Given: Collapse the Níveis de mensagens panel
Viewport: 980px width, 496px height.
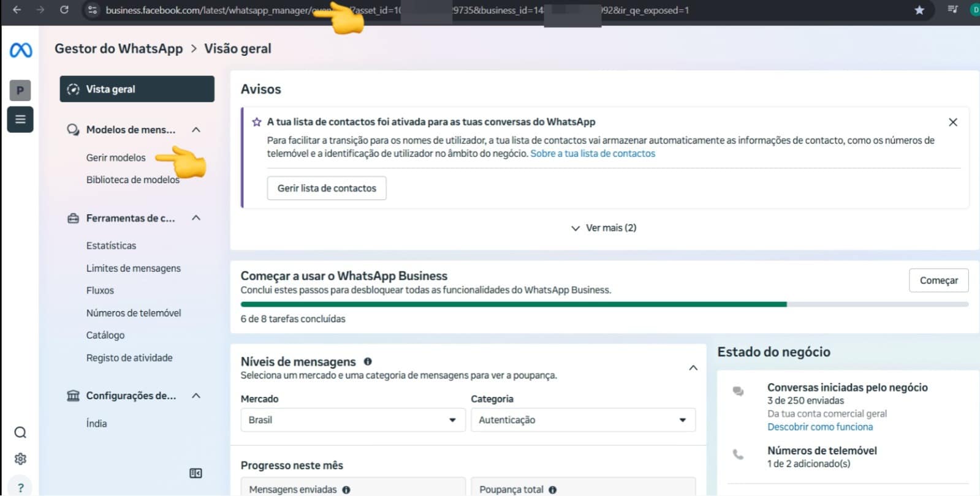Looking at the screenshot, I should point(693,368).
